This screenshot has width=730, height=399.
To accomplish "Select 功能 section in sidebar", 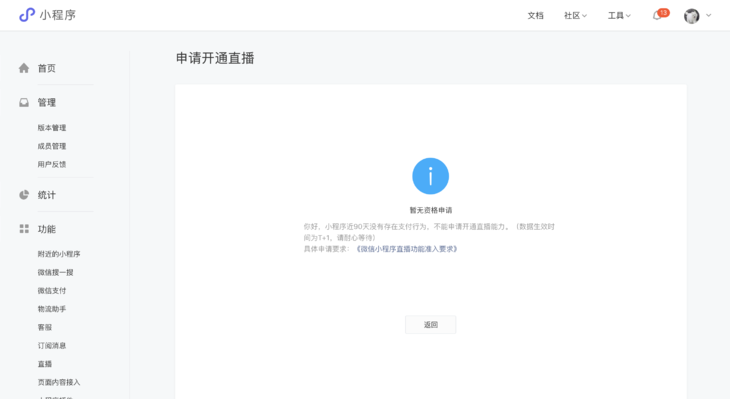I will point(47,229).
